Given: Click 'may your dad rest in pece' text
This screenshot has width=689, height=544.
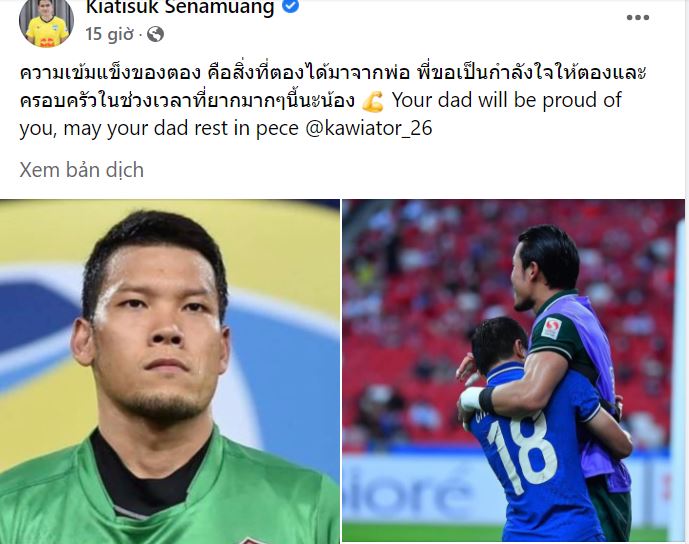Looking at the screenshot, I should coord(181,128).
